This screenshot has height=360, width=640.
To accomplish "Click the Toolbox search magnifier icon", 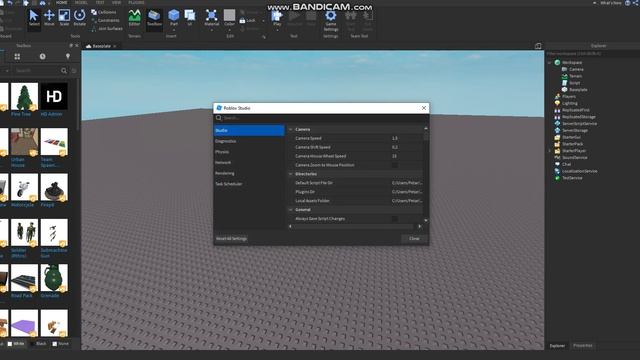I will (64, 71).
